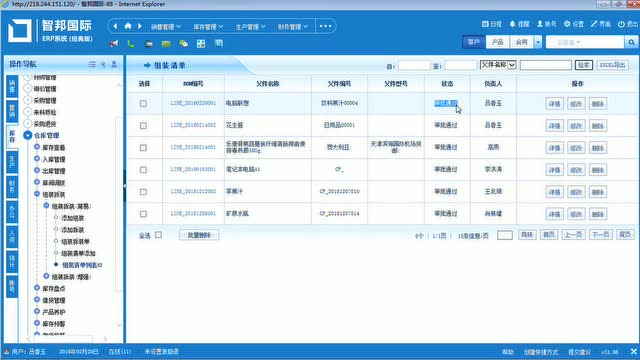Click the start date input field

coord(414,65)
